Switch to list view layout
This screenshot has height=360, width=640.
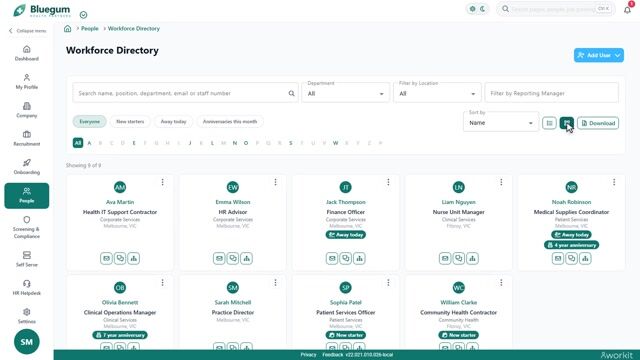[549, 123]
